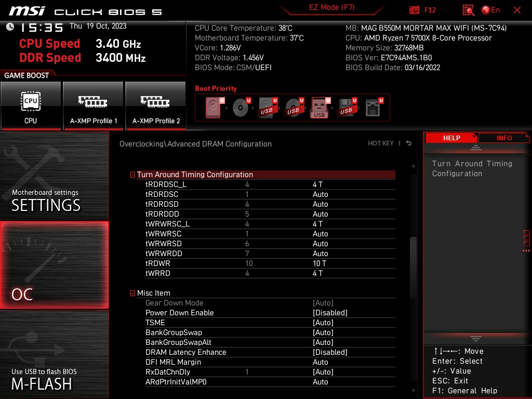Close the BIOS with the X icon

517,10
